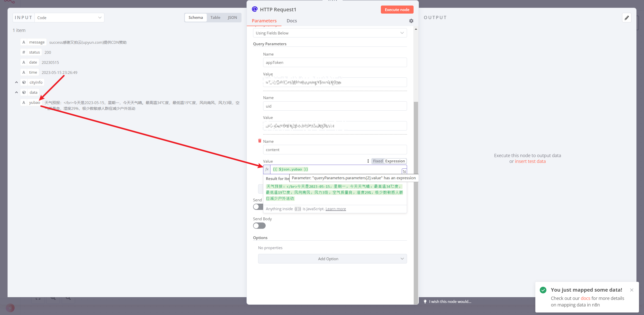Delete content parameter with trash icon
Image resolution: width=644 pixels, height=315 pixels.
[260, 141]
